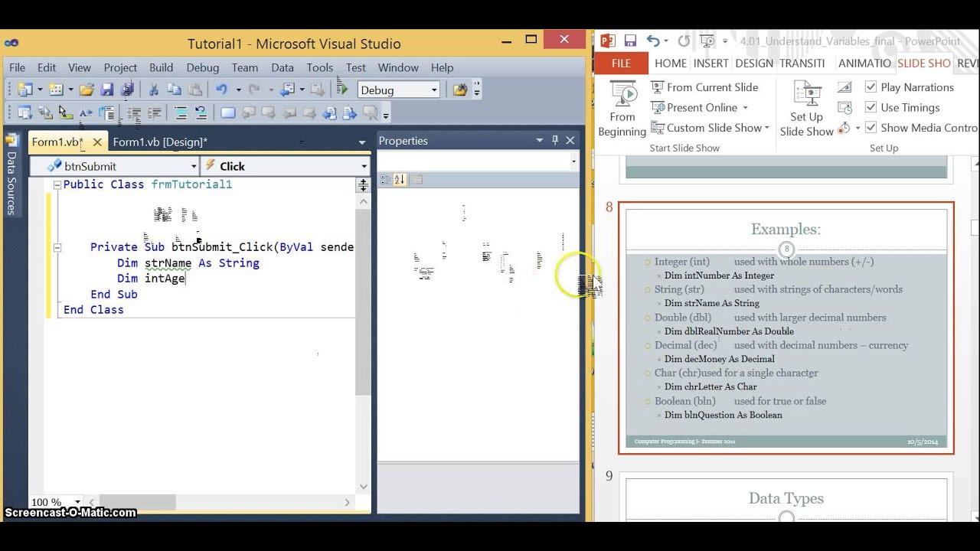The width and height of the screenshot is (980, 551).
Task: Uncomment selected lines icon
Action: (x=201, y=113)
